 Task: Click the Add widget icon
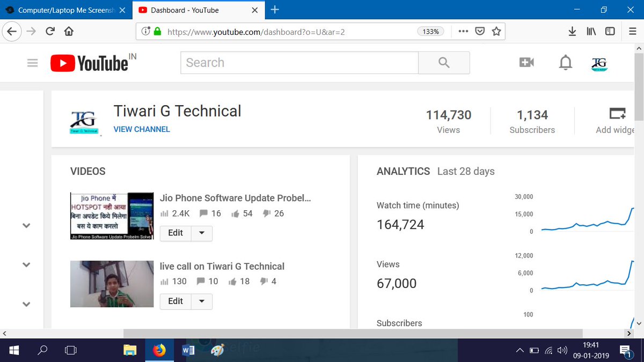(618, 114)
